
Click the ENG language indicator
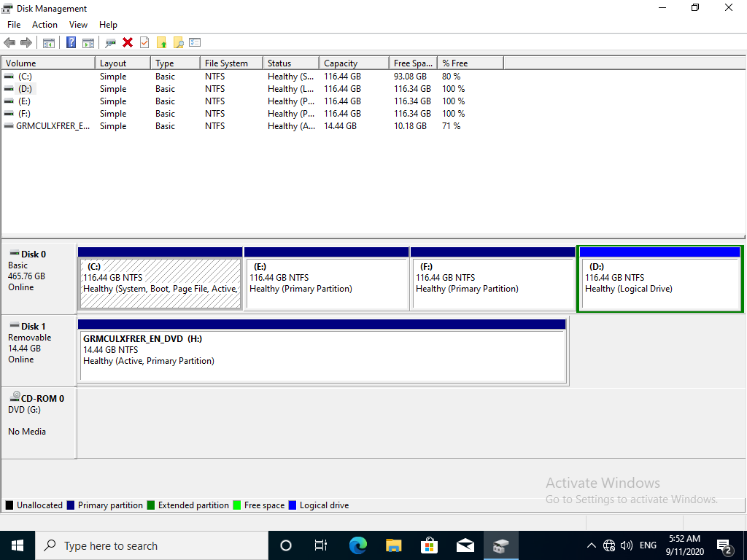point(648,545)
